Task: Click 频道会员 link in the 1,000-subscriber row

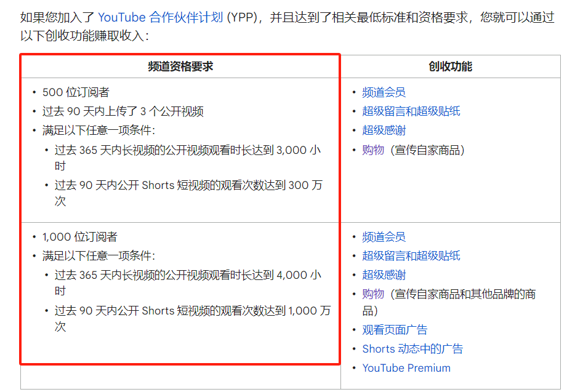Action: pos(384,237)
